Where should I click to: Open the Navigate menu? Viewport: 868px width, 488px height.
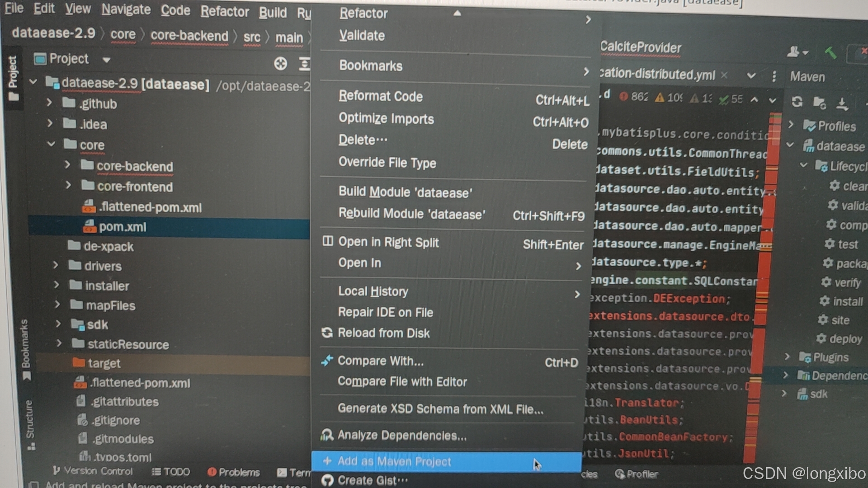[x=126, y=9]
